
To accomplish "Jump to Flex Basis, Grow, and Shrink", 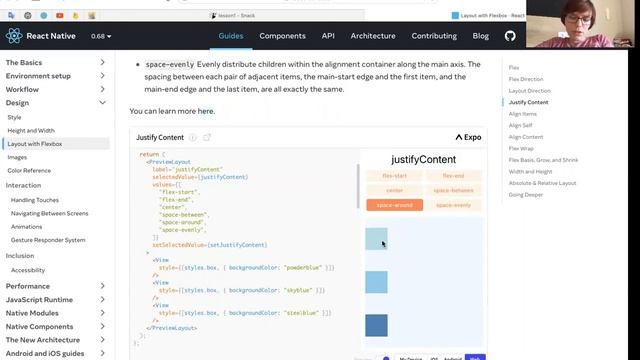I will (x=543, y=160).
